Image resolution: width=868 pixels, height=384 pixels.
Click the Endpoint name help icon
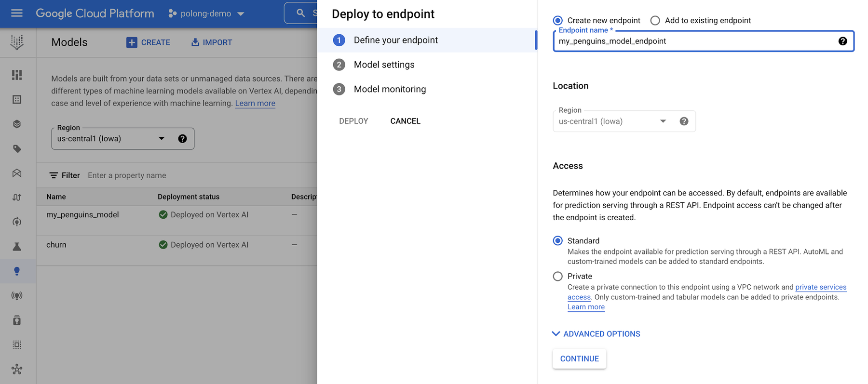pyautogui.click(x=842, y=41)
